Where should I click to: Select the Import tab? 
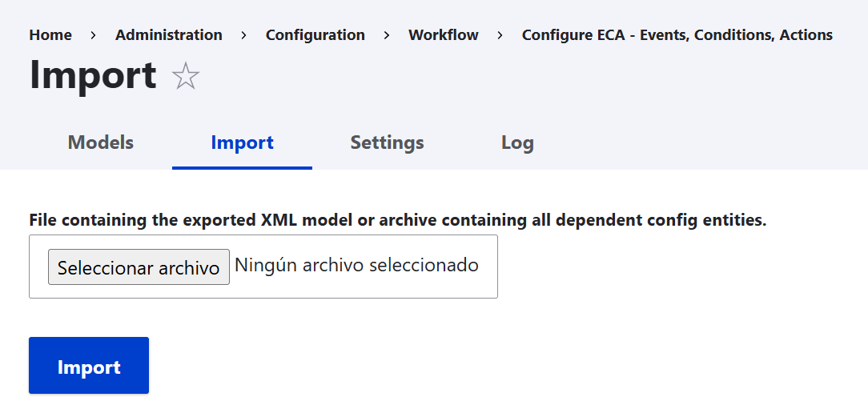coord(243,142)
